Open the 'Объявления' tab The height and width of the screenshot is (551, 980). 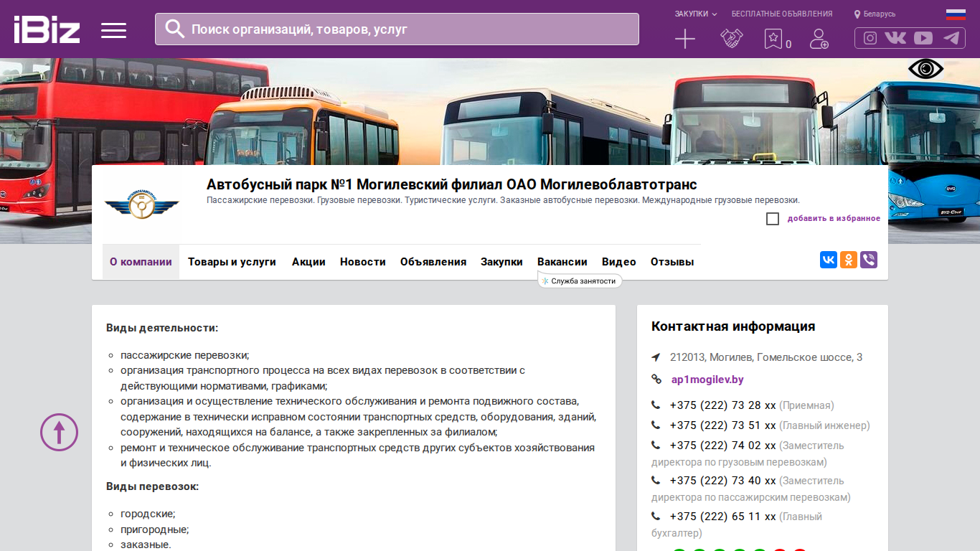click(433, 262)
